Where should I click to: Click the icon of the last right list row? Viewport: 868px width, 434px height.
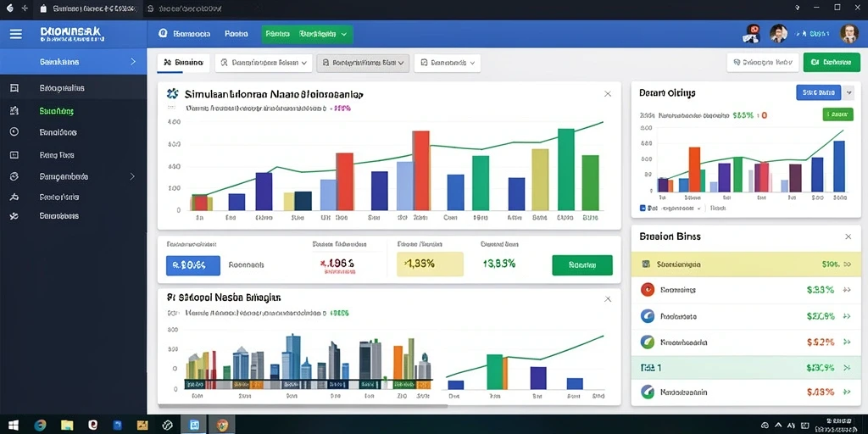(647, 392)
